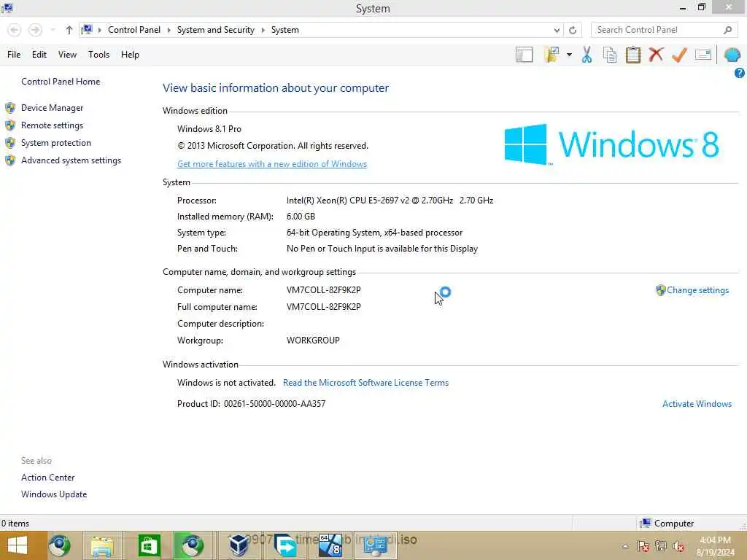Open Action Center under See also

click(47, 478)
